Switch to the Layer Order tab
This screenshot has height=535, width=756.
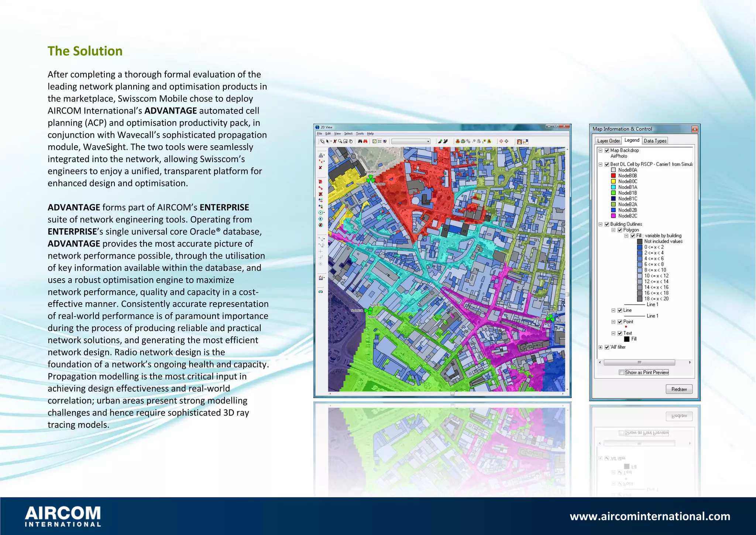[x=608, y=141]
